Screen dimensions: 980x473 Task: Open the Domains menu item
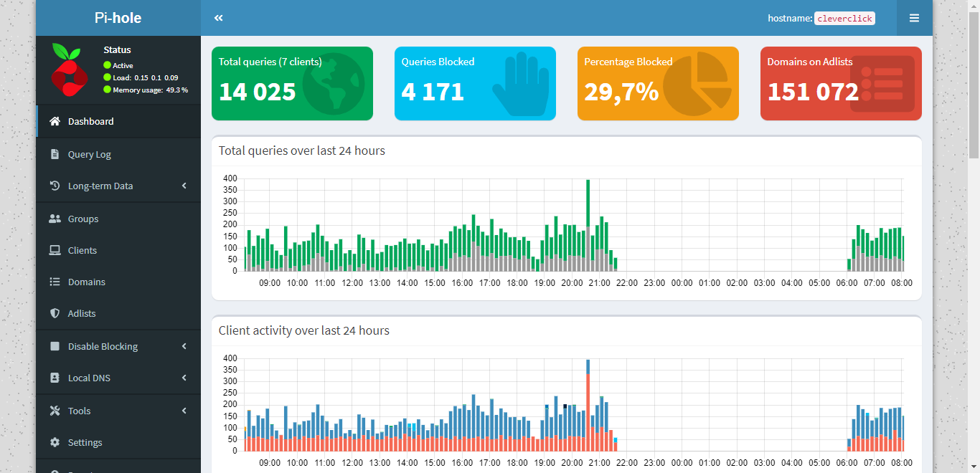(87, 282)
